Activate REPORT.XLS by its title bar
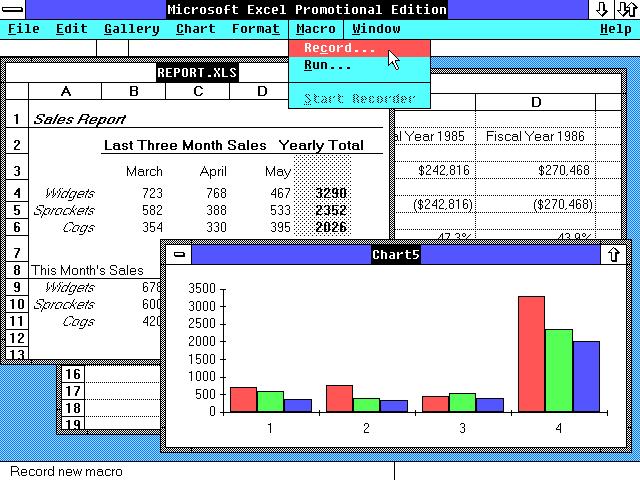Screen dimensions: 640x480 tap(197, 73)
